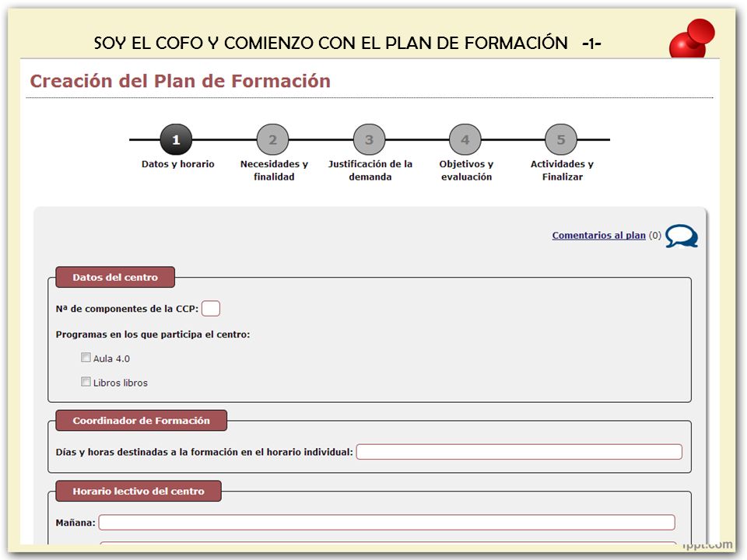Go to step 2 circle Necesidades
The width and height of the screenshot is (747, 560).
pyautogui.click(x=272, y=139)
